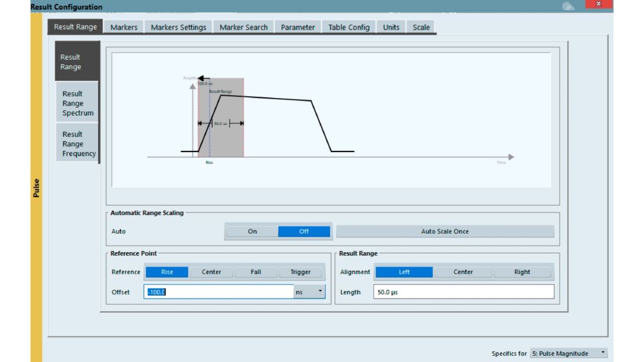Keep Automatic Range Scaling Off
Image resolution: width=644 pixels, height=362 pixels.
304,231
